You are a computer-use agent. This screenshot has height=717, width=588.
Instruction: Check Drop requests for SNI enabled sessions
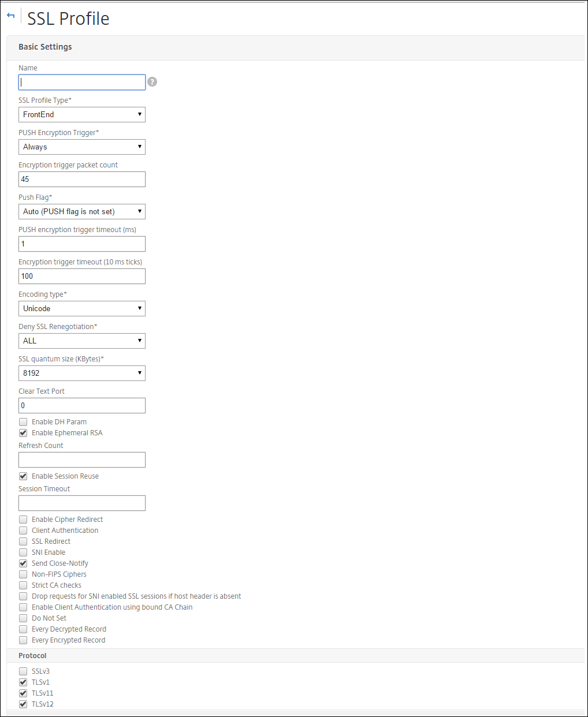tap(23, 596)
